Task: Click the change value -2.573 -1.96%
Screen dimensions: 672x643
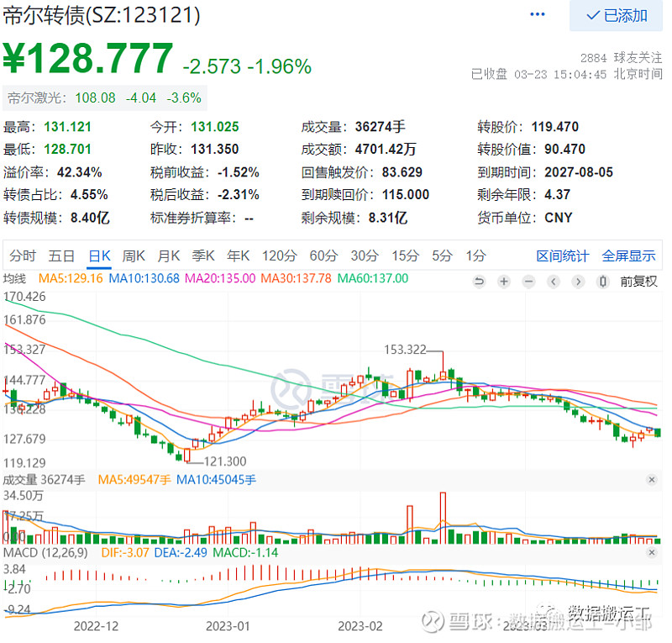Action: 247,66
